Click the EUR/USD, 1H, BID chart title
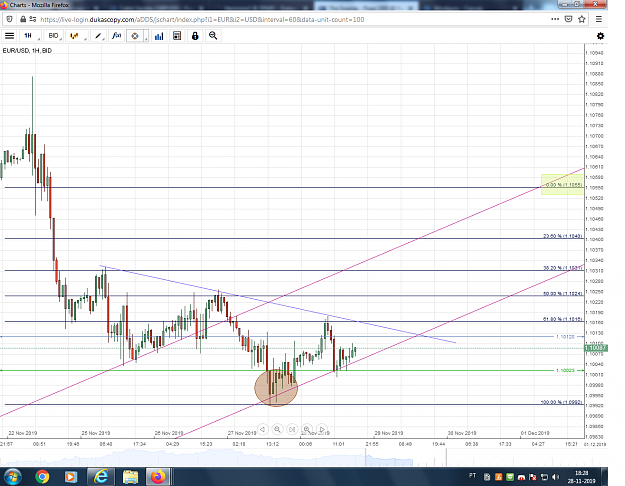 pos(27,51)
